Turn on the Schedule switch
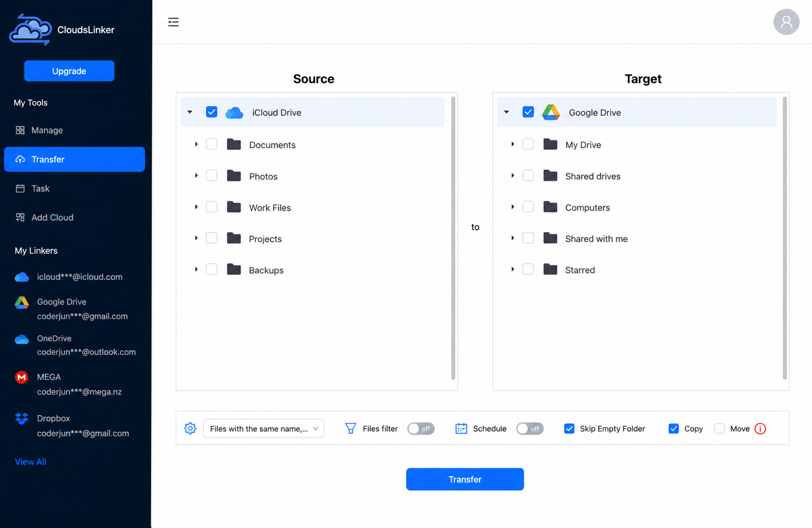The height and width of the screenshot is (528, 812). click(529, 428)
